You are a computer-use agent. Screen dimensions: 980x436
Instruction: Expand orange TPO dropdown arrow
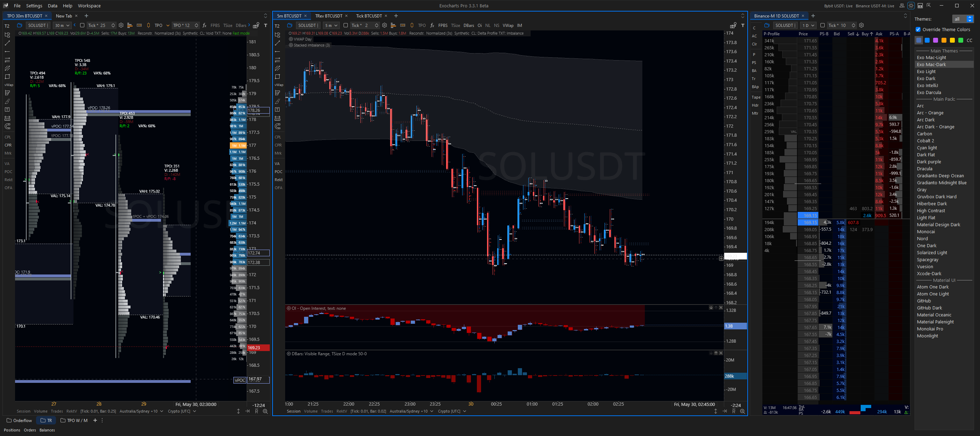[x=168, y=26]
